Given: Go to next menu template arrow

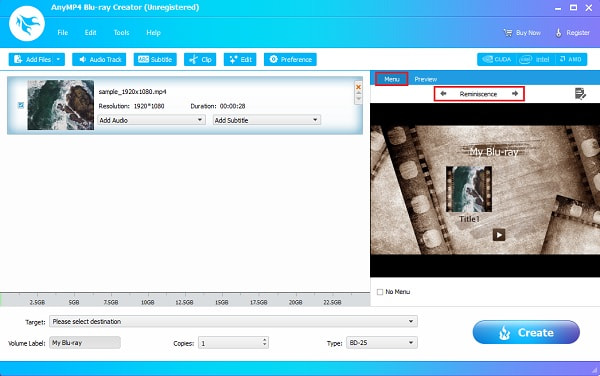Looking at the screenshot, I should point(515,93).
